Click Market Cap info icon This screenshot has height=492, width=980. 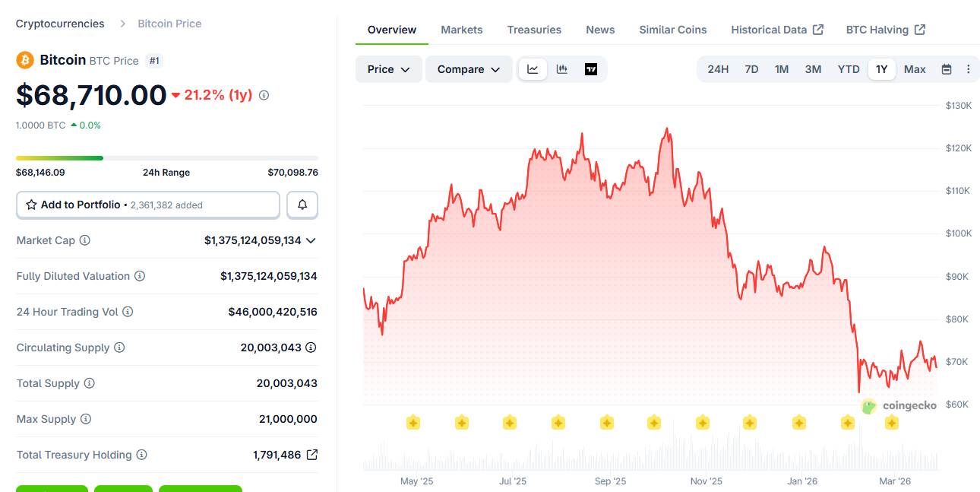coord(85,240)
